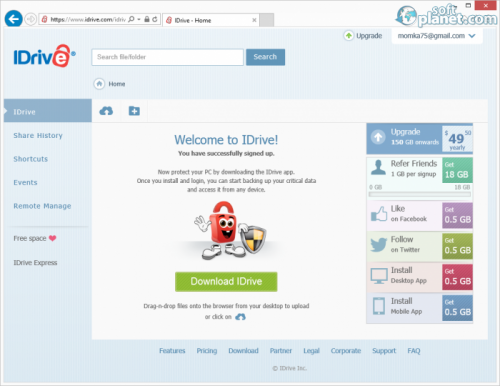Viewport: 500px width, 386px height.
Task: Click the IDrive logo
Action: pyautogui.click(x=44, y=56)
